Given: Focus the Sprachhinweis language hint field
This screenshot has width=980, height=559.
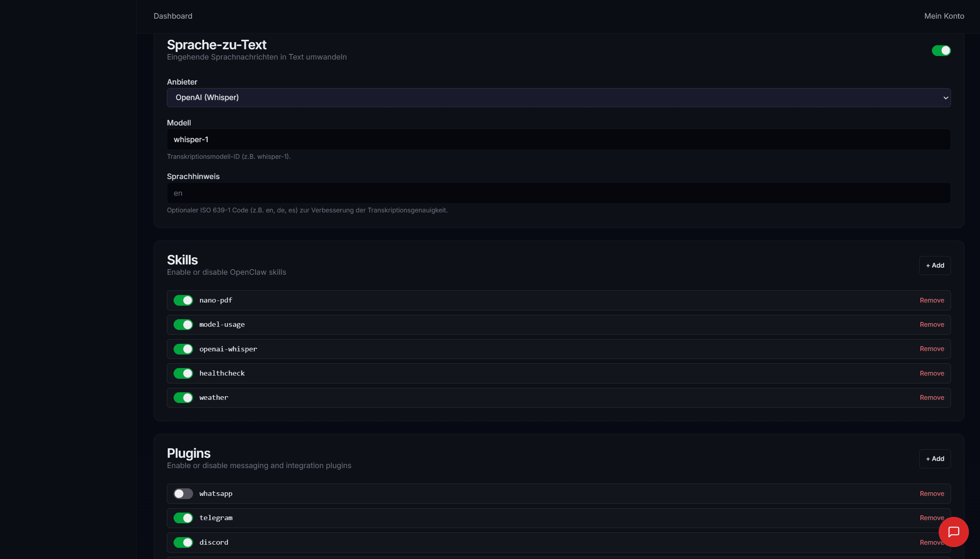Looking at the screenshot, I should 559,193.
